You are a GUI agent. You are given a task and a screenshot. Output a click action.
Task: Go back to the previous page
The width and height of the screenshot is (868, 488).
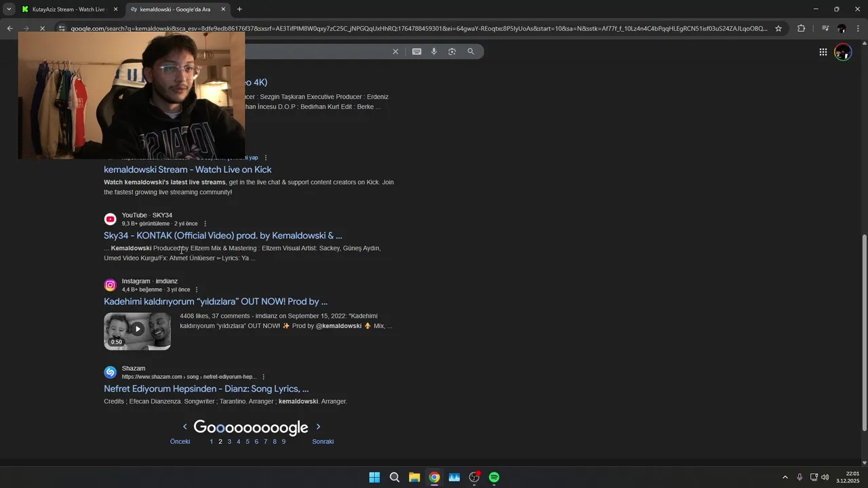(9, 28)
